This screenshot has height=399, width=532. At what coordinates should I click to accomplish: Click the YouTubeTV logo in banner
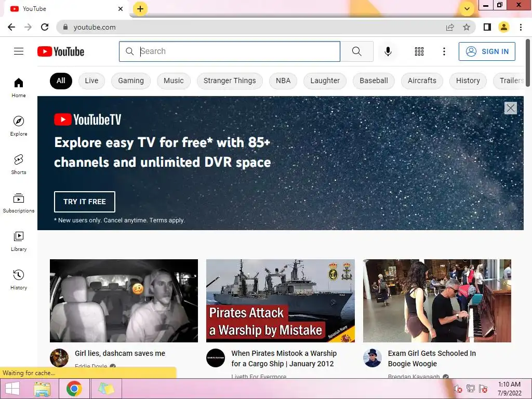pyautogui.click(x=88, y=119)
